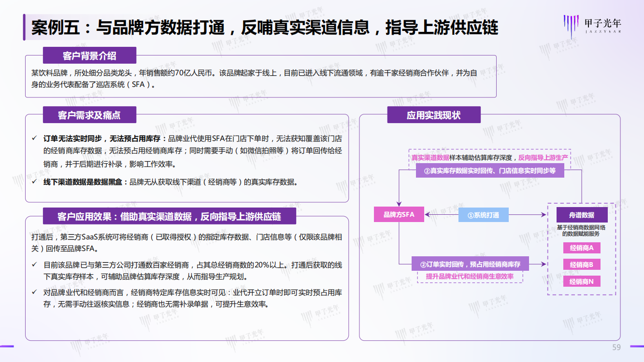Click the 经销商B box

[582, 265]
